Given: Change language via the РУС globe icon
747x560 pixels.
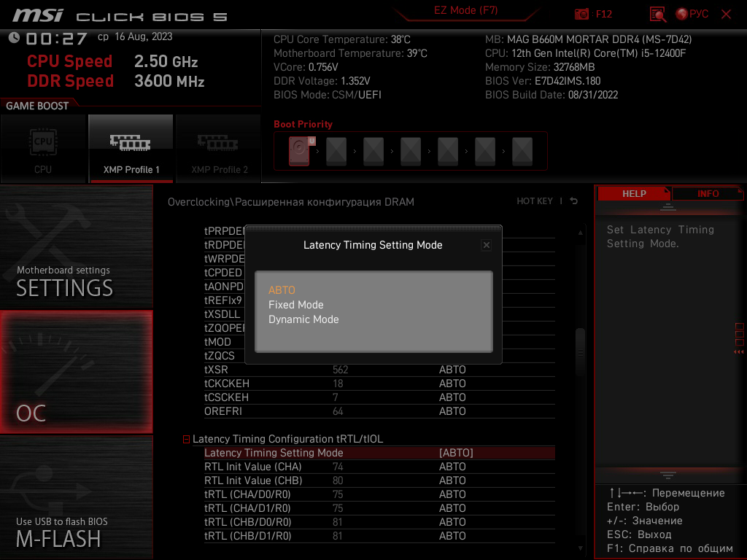Looking at the screenshot, I should point(692,15).
